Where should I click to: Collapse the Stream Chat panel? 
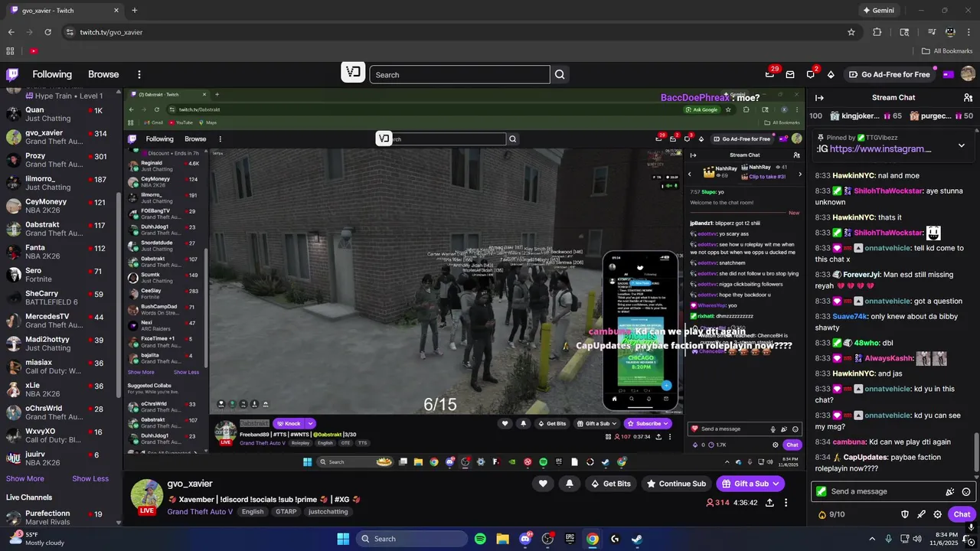pyautogui.click(x=819, y=98)
